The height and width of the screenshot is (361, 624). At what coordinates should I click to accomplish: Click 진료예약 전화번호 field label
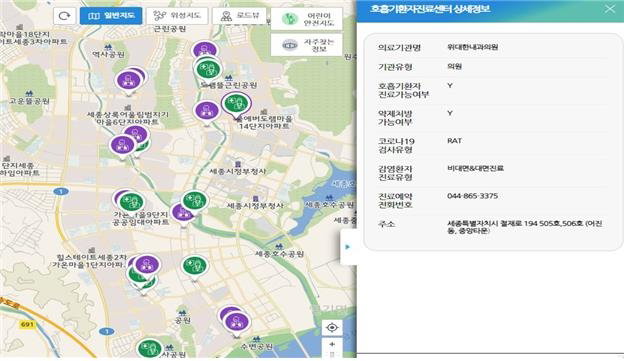pos(395,201)
